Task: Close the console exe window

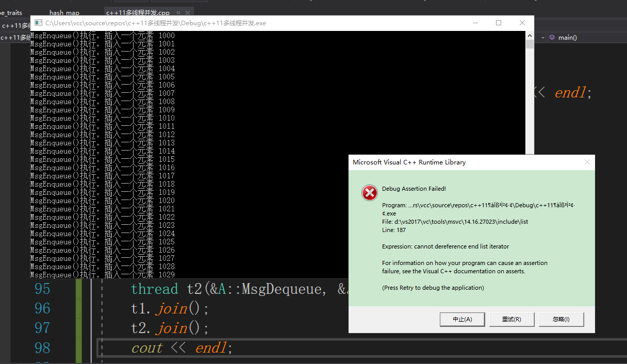Action: point(522,23)
